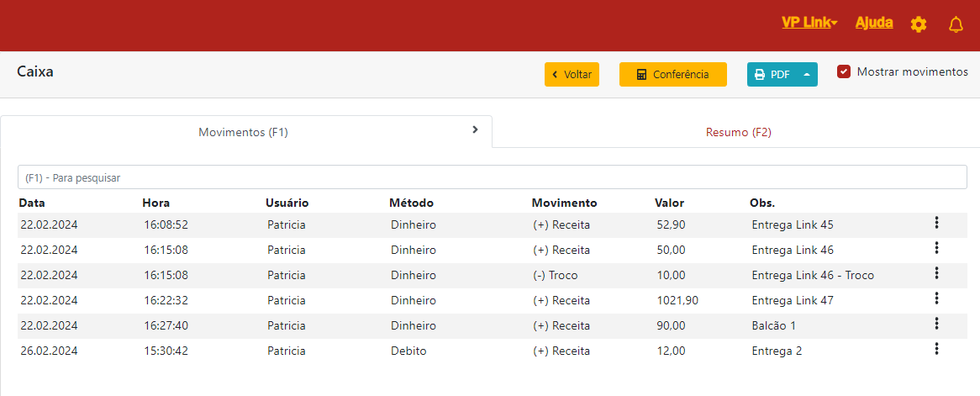Click the notifications bell icon
The width and height of the screenshot is (980, 396).
[956, 24]
